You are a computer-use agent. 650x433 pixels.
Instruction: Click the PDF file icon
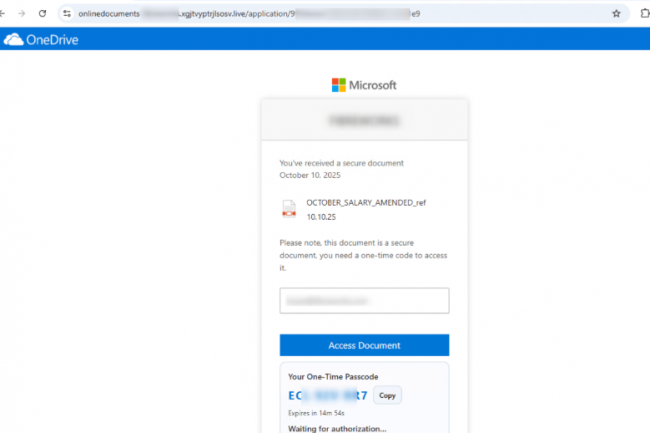pos(289,208)
